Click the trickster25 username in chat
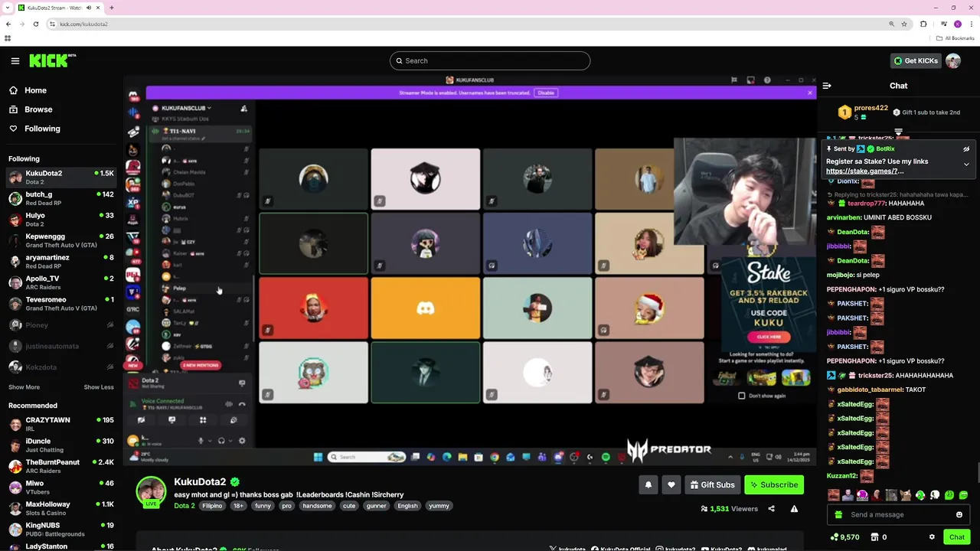 coord(875,376)
